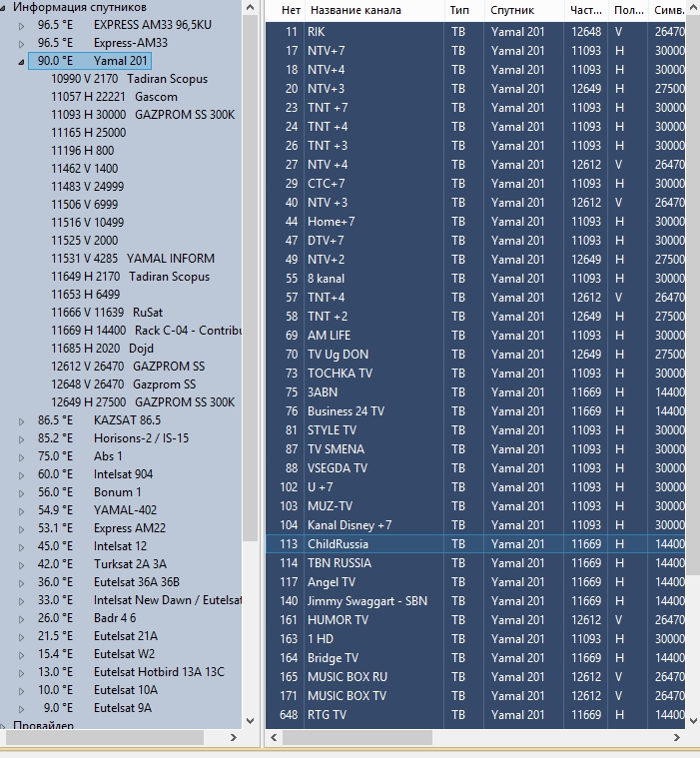Select the Kanal Disney +7 channel row
Viewport: 700px width, 758px height.
pyautogui.click(x=350, y=525)
